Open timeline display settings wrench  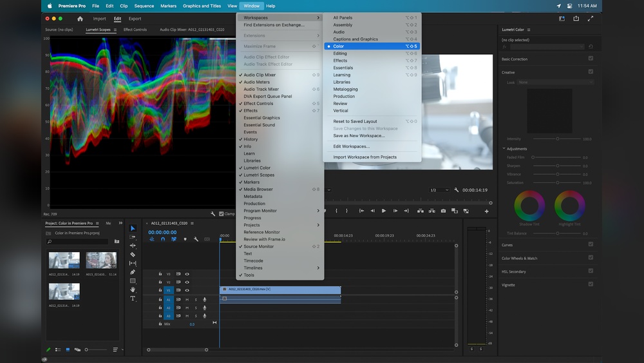tap(196, 239)
